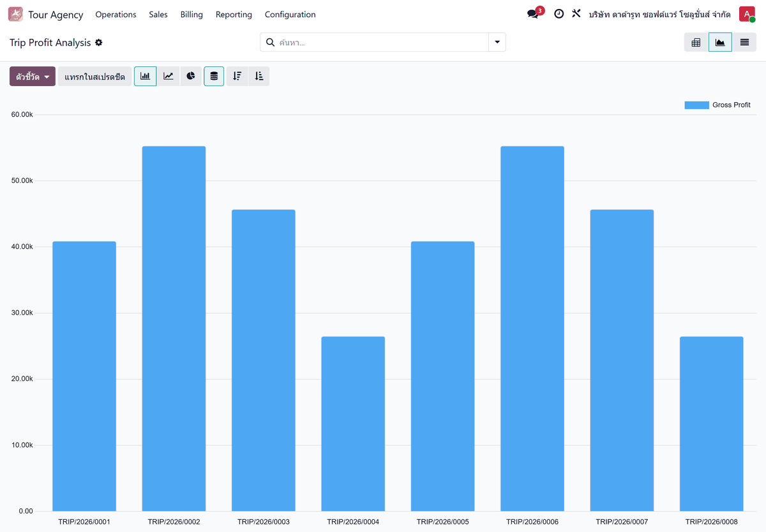Click the TRIP/2026/0005 x-axis label
The image size is (766, 532).
[x=443, y=522]
